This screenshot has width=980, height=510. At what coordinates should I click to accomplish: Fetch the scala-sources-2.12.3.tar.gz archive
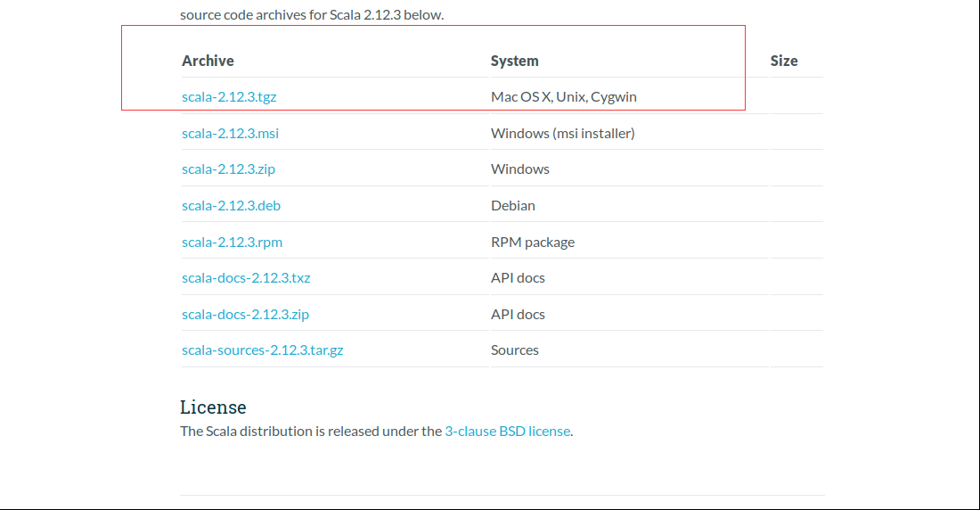[x=263, y=350]
